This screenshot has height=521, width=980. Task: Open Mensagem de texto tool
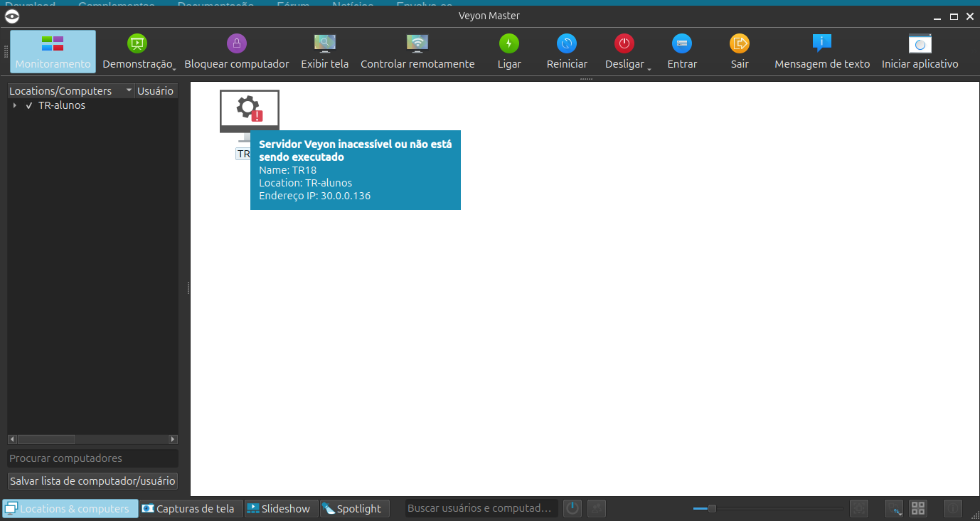[822, 51]
